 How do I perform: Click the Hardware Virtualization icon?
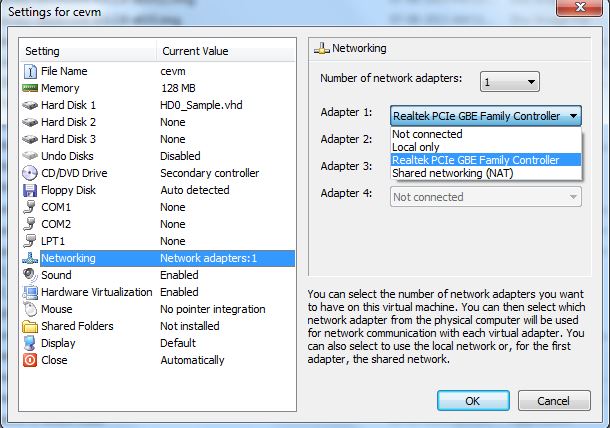30,292
